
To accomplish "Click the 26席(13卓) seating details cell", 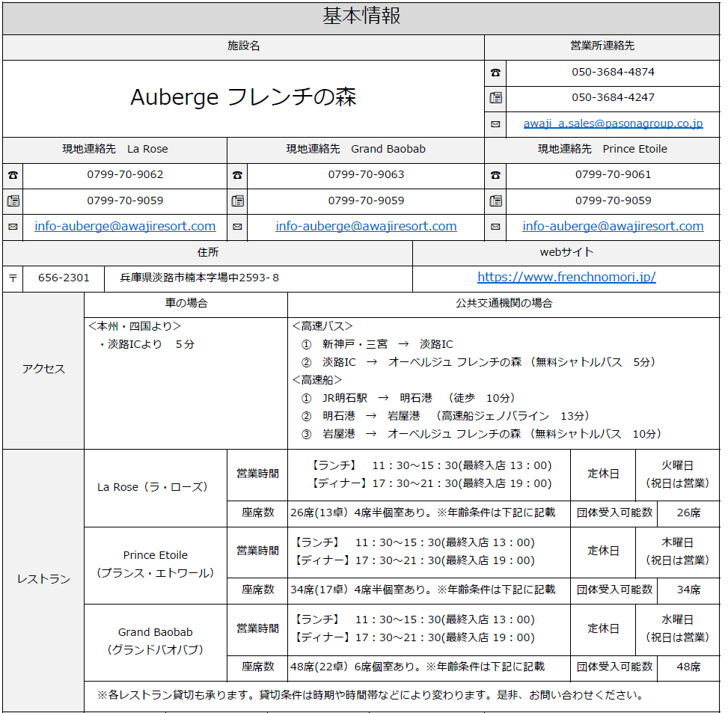I will click(429, 513).
